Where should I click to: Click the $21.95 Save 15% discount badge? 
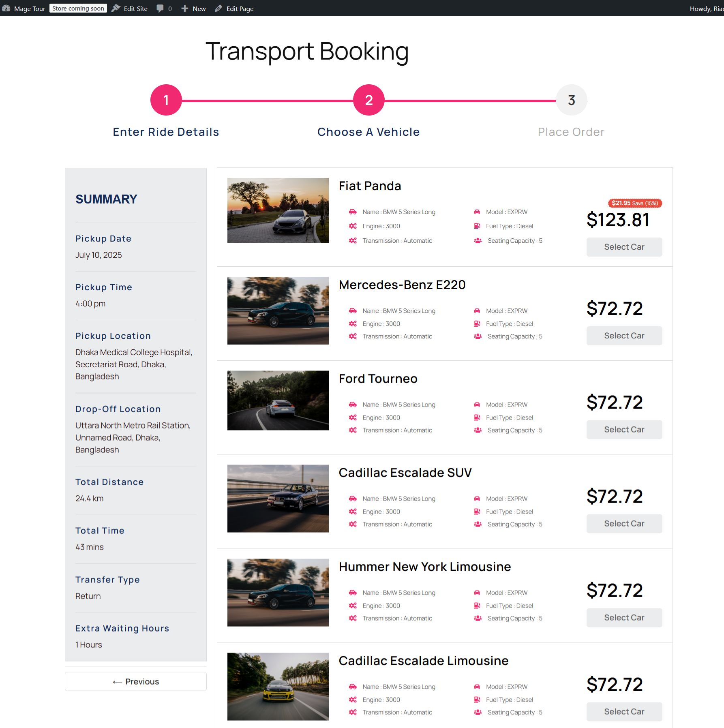point(635,203)
